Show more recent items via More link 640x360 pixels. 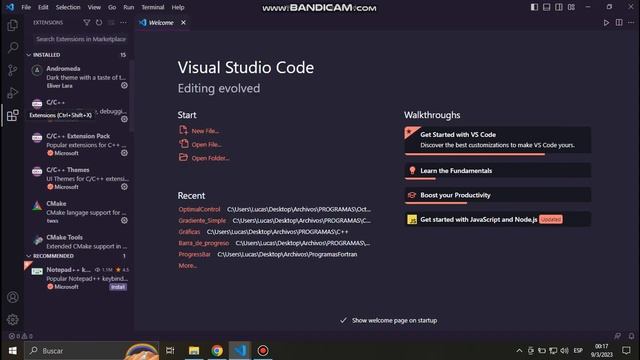(188, 266)
